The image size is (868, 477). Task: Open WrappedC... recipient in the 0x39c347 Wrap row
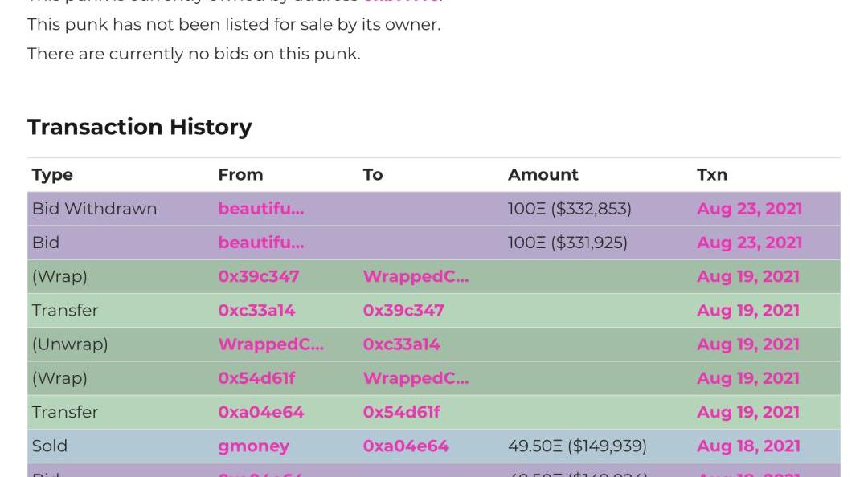point(416,276)
